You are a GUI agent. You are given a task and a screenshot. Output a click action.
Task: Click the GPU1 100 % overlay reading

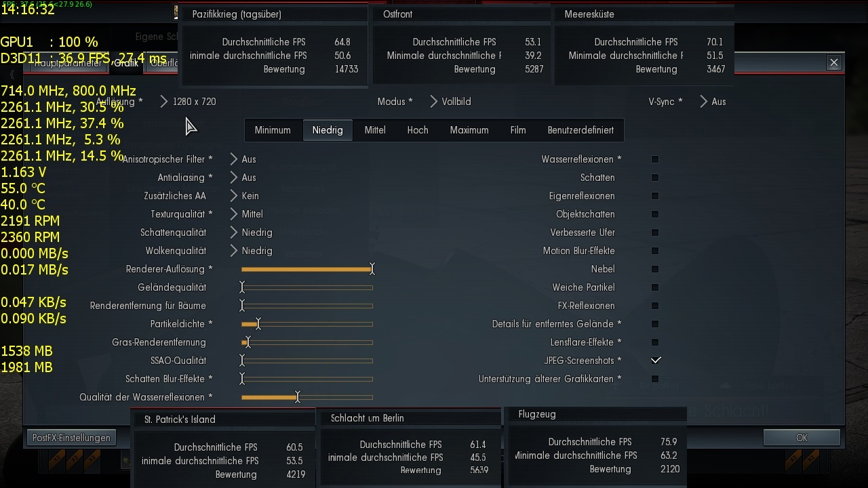point(49,42)
